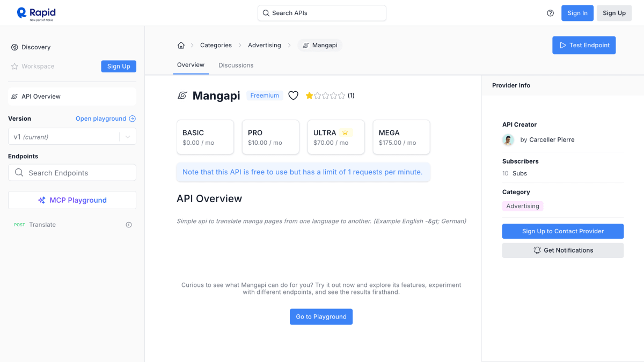Select the BASIC $0.00 plan card
Viewport: 644px width, 362px height.
205,137
